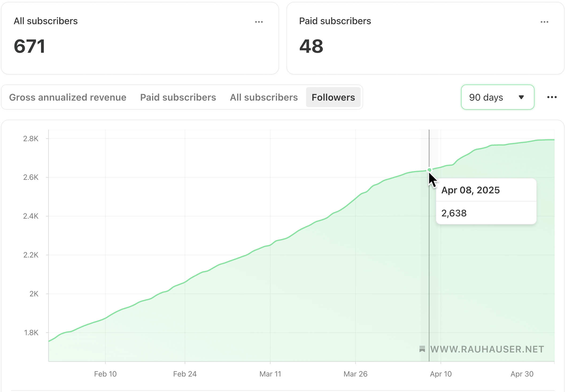Click the 671 All subscribers count
565x392 pixels.
[x=29, y=46]
